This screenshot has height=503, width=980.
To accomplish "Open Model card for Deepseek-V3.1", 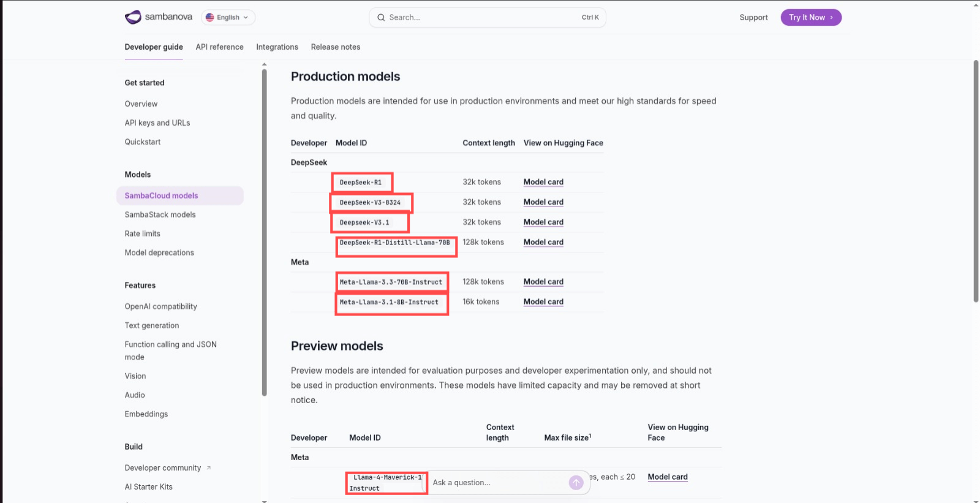I will pyautogui.click(x=543, y=222).
